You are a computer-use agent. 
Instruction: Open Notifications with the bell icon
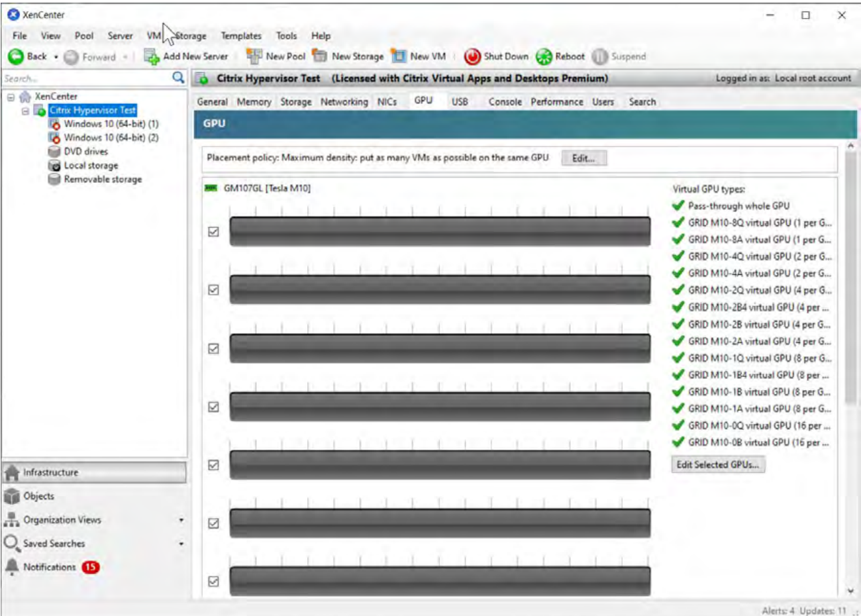coord(12,567)
